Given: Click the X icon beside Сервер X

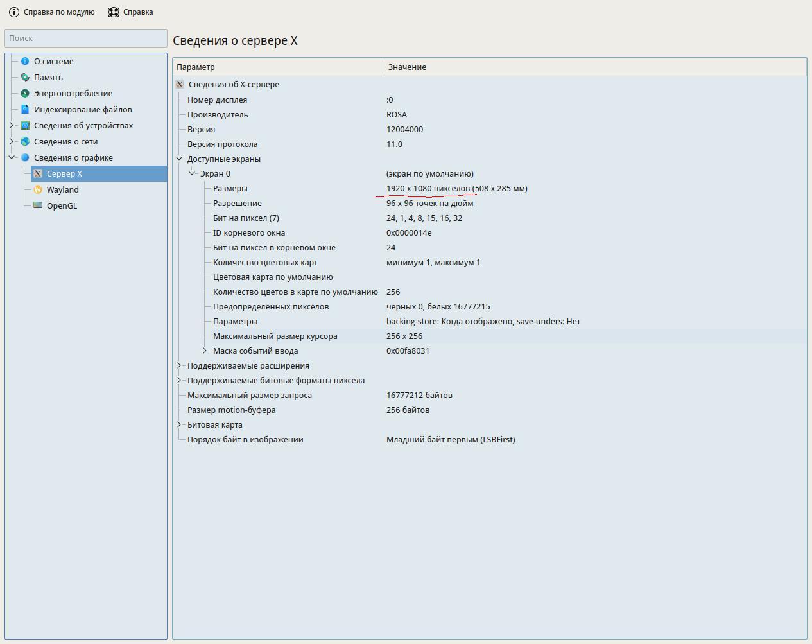Looking at the screenshot, I should pos(38,173).
